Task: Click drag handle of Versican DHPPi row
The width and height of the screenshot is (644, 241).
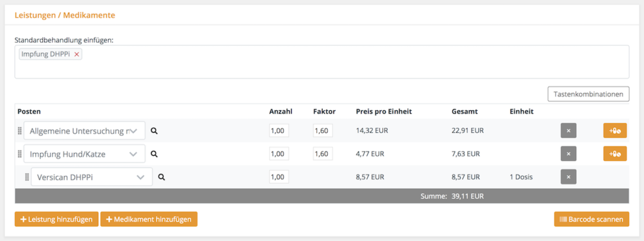Action: coord(26,177)
